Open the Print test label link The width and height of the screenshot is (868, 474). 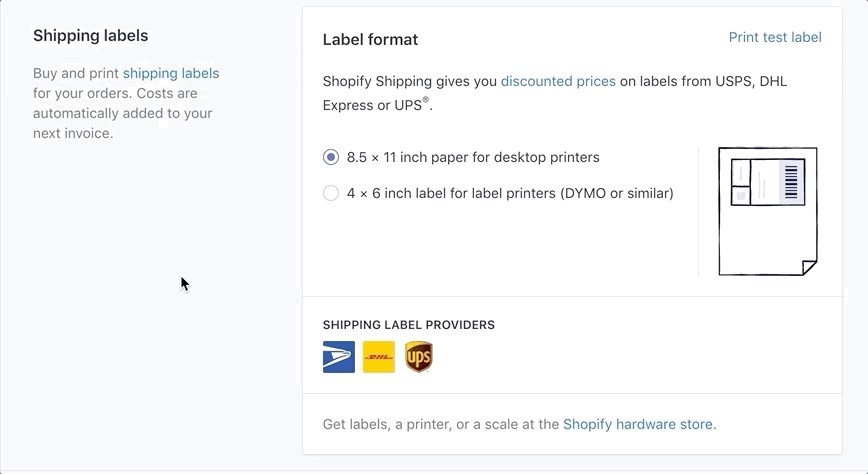click(x=775, y=37)
